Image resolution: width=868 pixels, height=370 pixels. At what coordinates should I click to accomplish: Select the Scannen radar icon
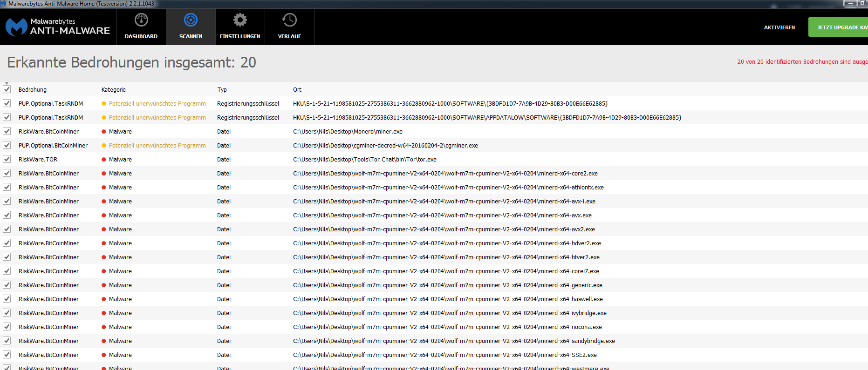191,20
